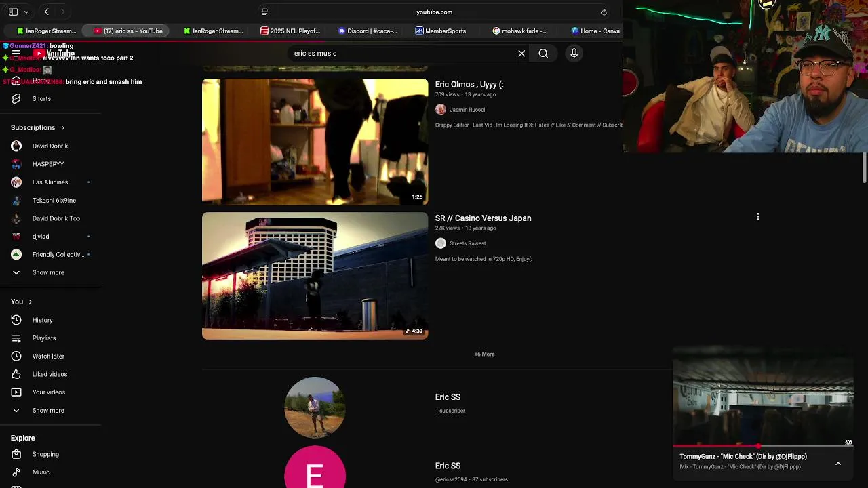Click the Shopping bag icon
The height and width of the screenshot is (488, 868).
[x=16, y=454]
